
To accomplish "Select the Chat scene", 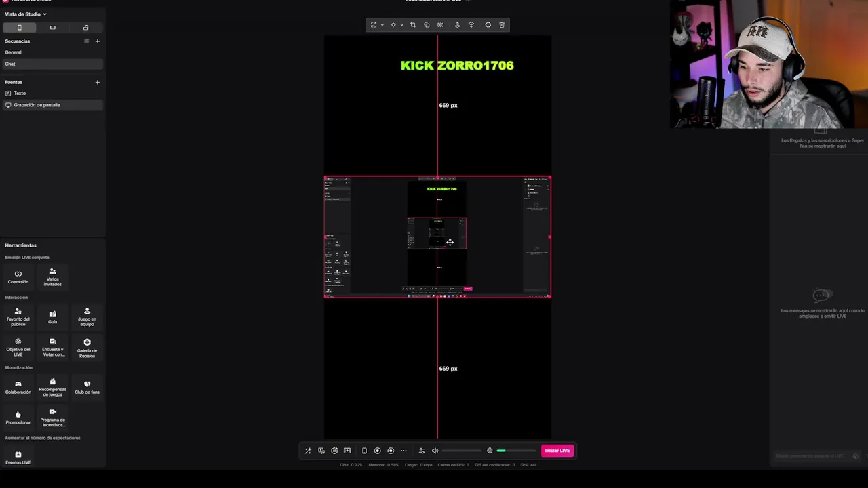I will coord(52,64).
